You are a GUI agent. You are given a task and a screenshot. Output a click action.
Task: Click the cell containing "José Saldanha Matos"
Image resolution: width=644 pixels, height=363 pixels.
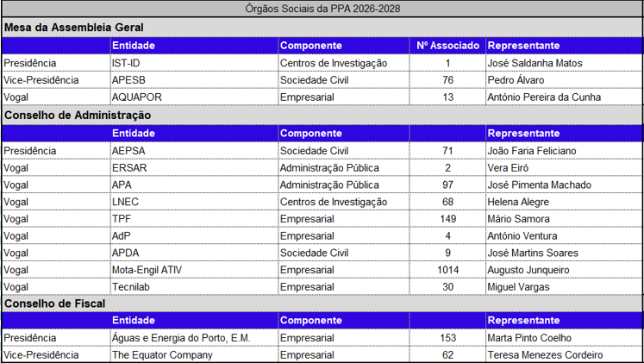pyautogui.click(x=535, y=63)
